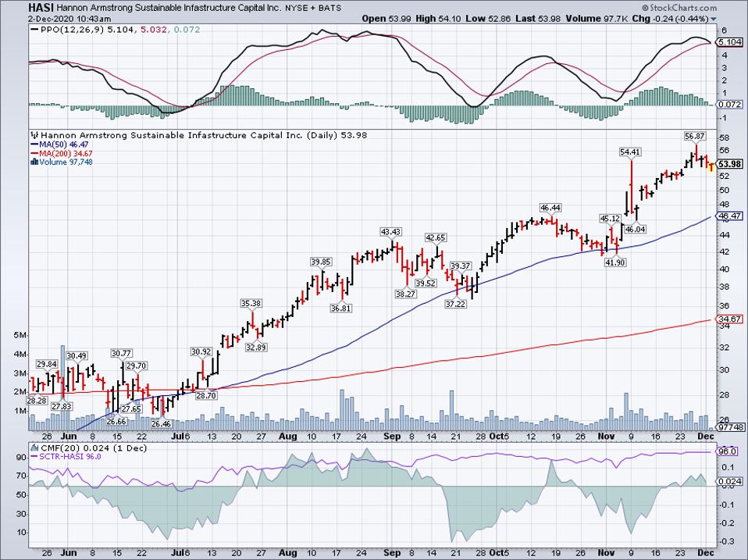748x560 pixels.
Task: Select the CMF(20) indicator label
Action: pos(61,448)
